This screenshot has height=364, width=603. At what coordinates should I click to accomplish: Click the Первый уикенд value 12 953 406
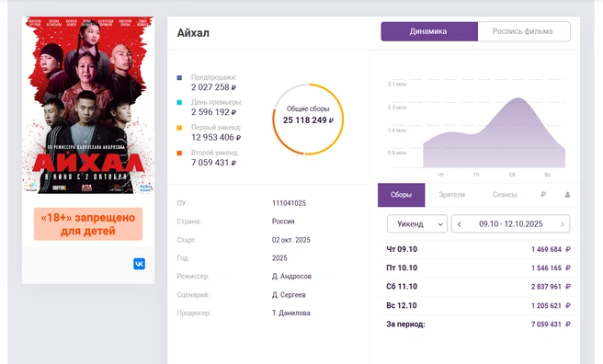point(216,138)
